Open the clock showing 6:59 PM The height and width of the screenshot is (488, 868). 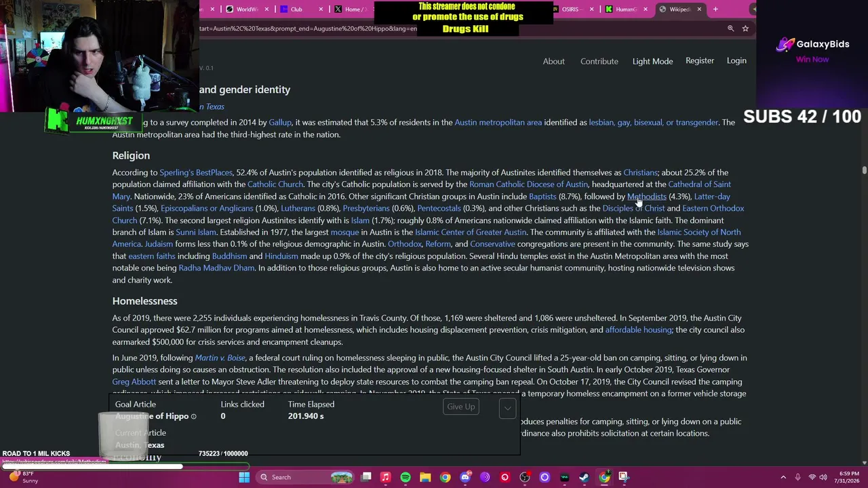point(848,477)
